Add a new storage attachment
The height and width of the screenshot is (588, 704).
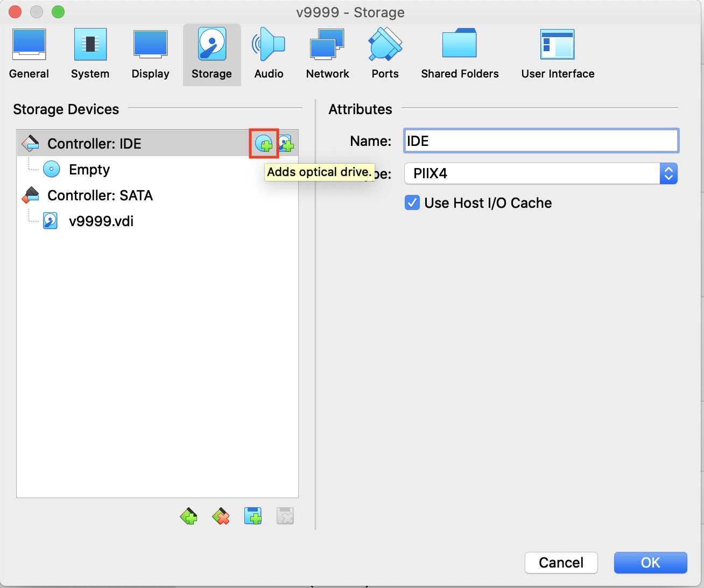pos(253,516)
